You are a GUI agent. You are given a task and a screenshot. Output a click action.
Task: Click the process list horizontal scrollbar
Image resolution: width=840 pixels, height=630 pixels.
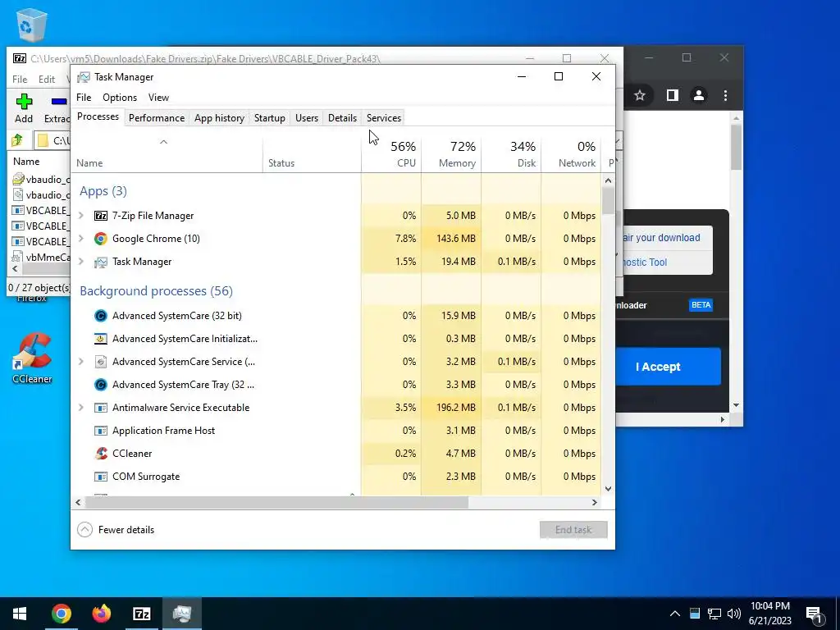tap(277, 503)
